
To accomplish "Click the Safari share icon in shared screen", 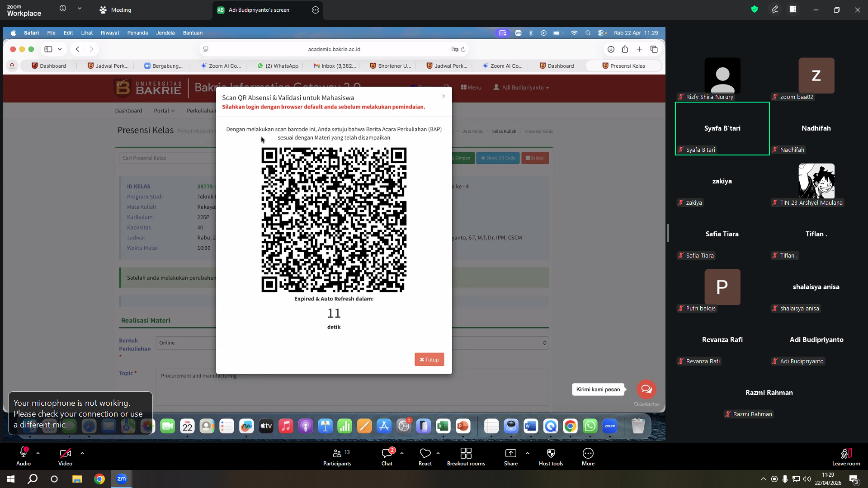I will pos(625,49).
